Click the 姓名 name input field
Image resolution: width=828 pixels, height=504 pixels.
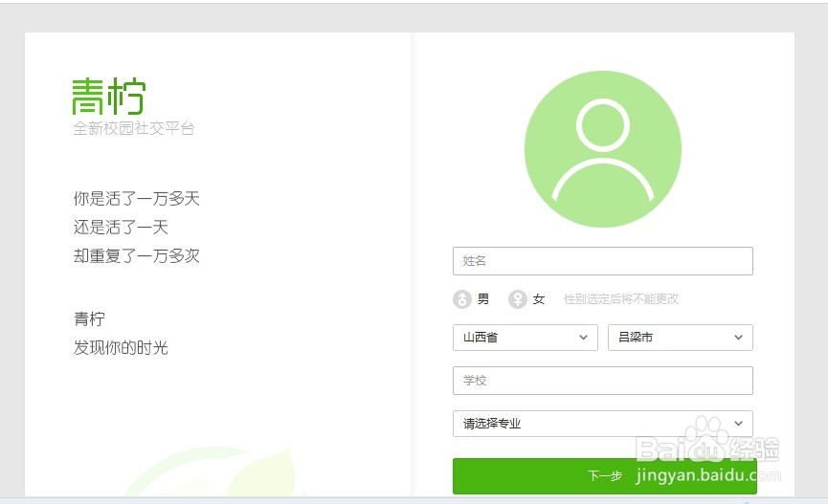point(602,261)
